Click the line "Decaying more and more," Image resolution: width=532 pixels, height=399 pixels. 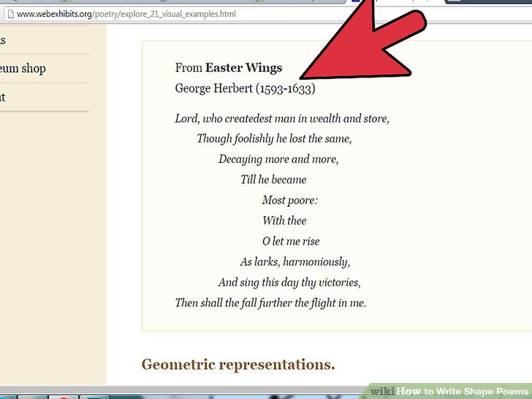pos(278,159)
